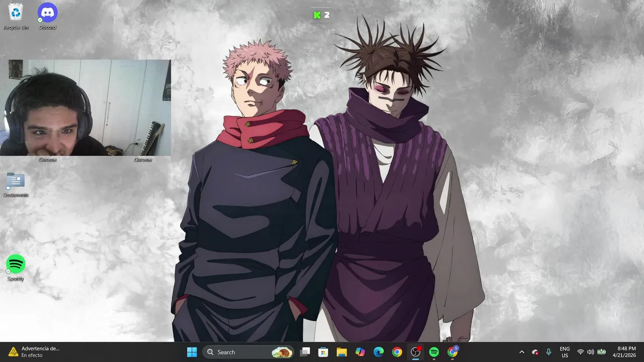The height and width of the screenshot is (362, 644).
Task: Open the Recycle Bin desktop icon
Action: 16,16
